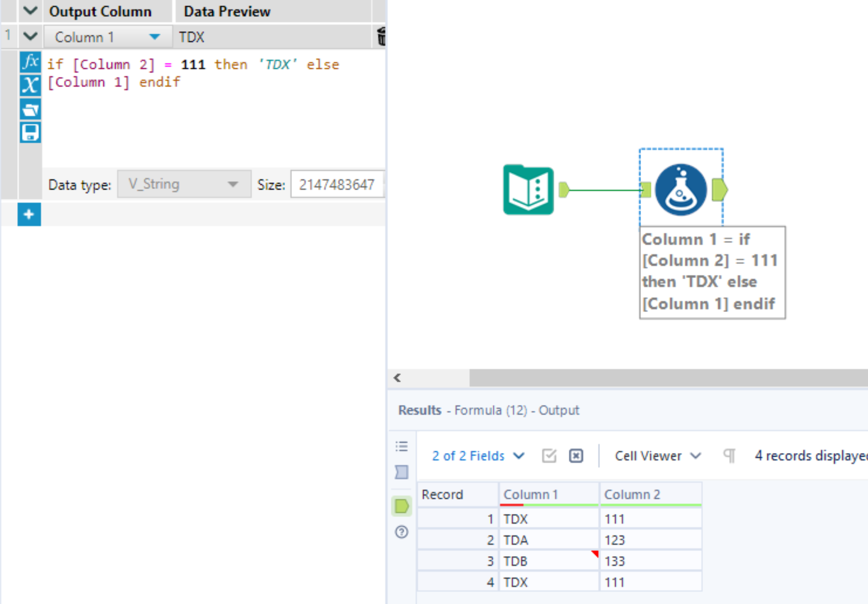
Task: Delete the Column 1 expression with trash icon
Action: pos(381,36)
